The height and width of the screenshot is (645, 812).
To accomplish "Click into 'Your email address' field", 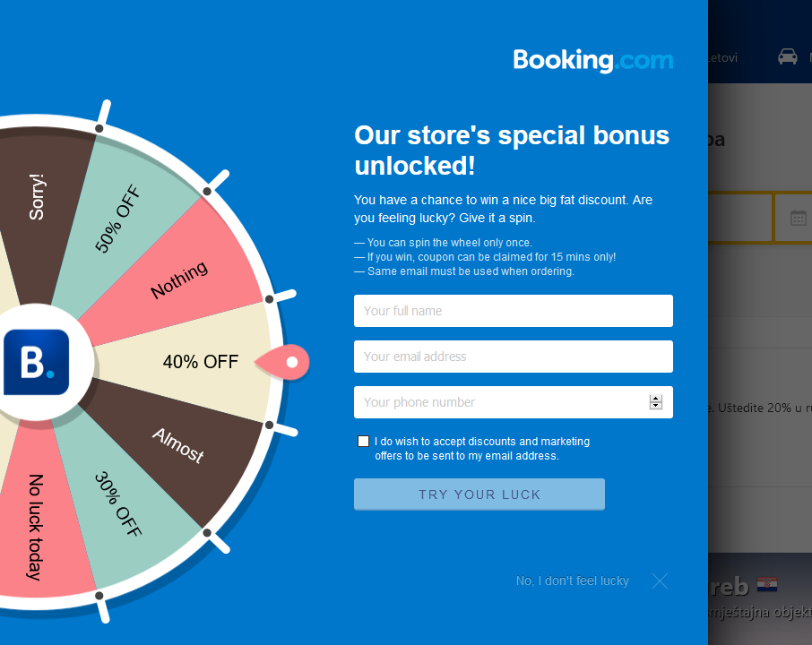I will [x=513, y=357].
